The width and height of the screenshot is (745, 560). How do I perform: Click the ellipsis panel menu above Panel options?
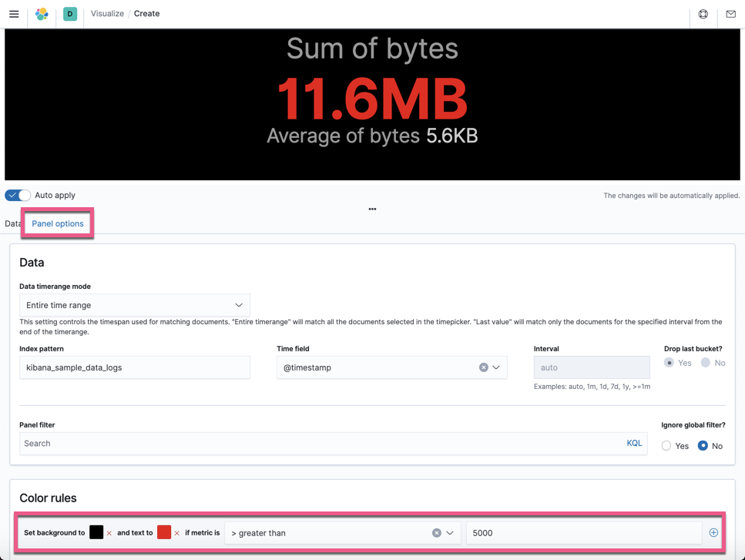point(372,209)
